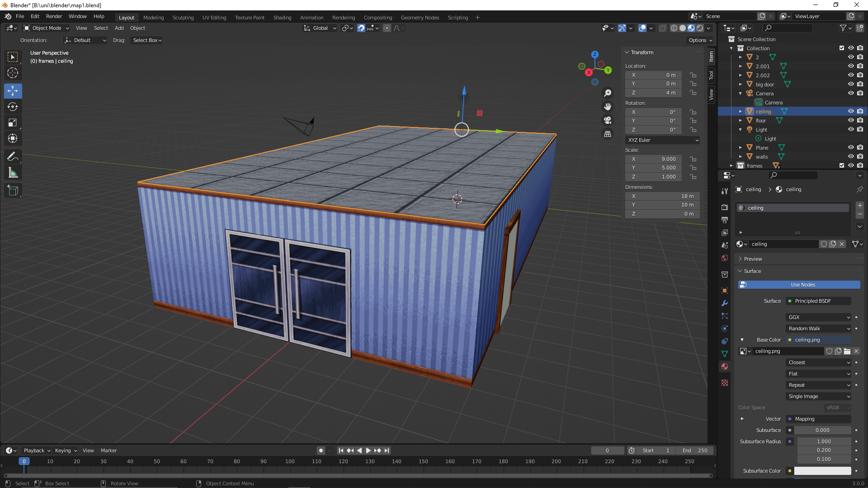Disable Camera in renders

(860, 93)
